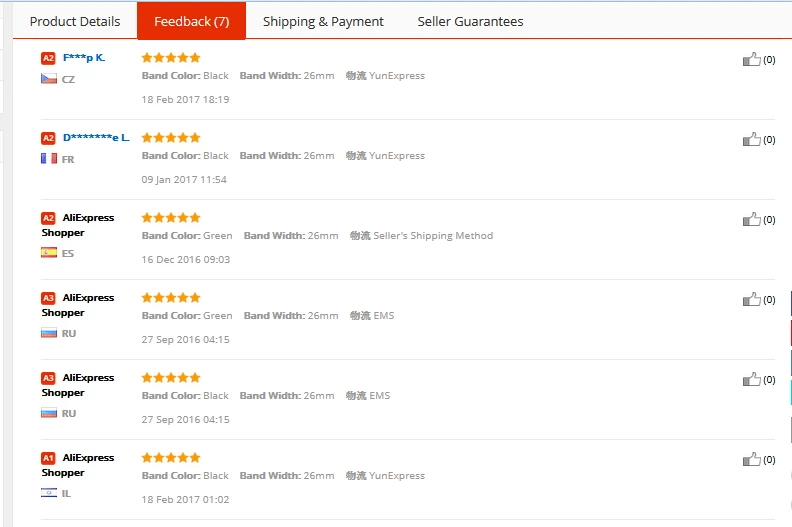Like the 18 Feb 2017 01:02 review
This screenshot has width=792, height=527.
coord(751,459)
